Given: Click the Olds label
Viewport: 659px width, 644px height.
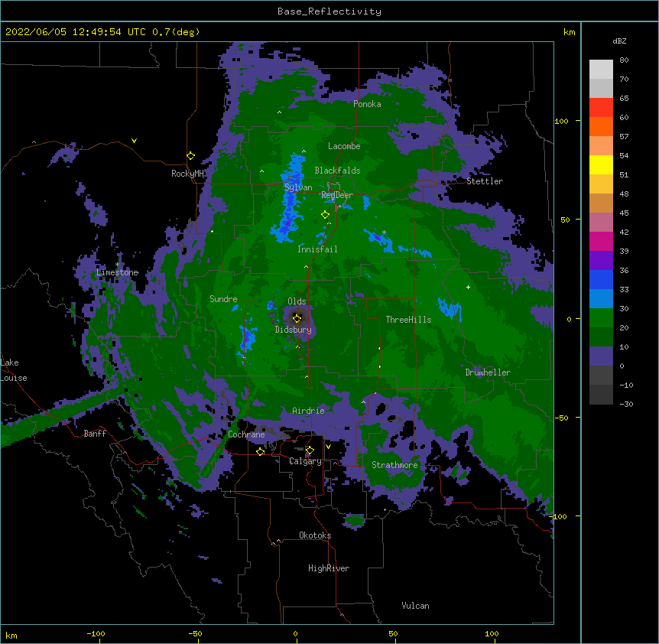Looking at the screenshot, I should click(297, 301).
